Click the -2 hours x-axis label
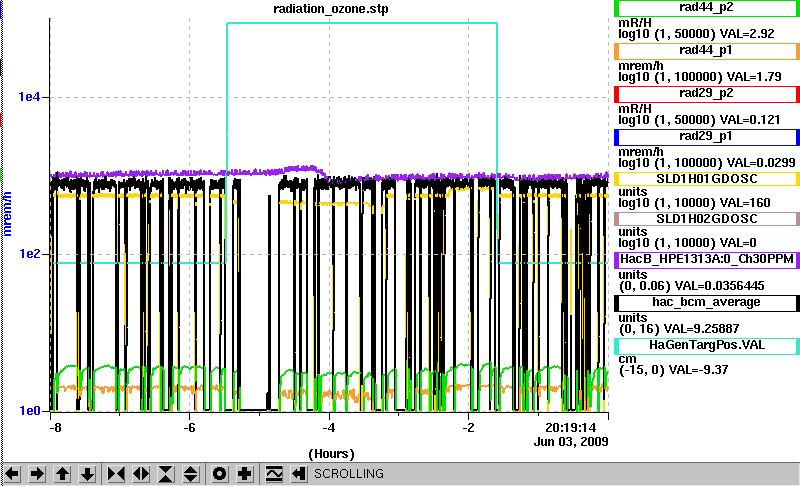 point(468,427)
